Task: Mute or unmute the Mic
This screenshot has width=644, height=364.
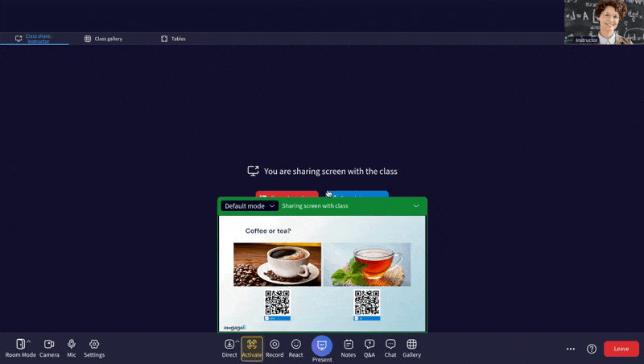Action: coord(72,348)
